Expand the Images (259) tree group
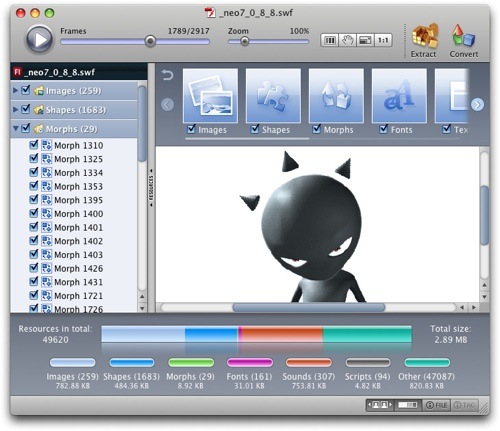 coord(15,90)
